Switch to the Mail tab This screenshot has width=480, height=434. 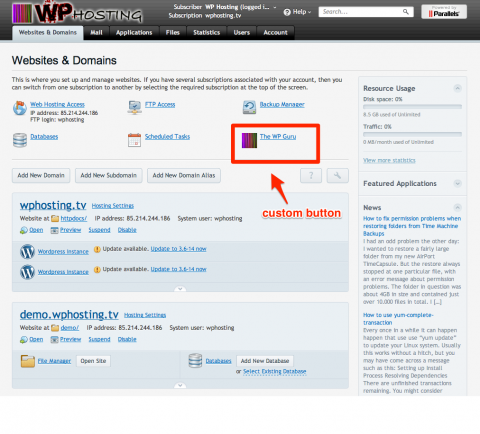click(x=96, y=33)
